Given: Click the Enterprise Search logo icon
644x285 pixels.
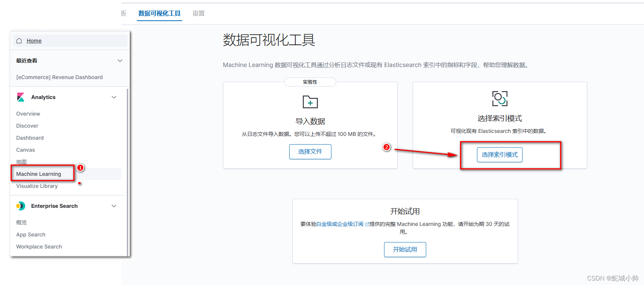Looking at the screenshot, I should 21,206.
